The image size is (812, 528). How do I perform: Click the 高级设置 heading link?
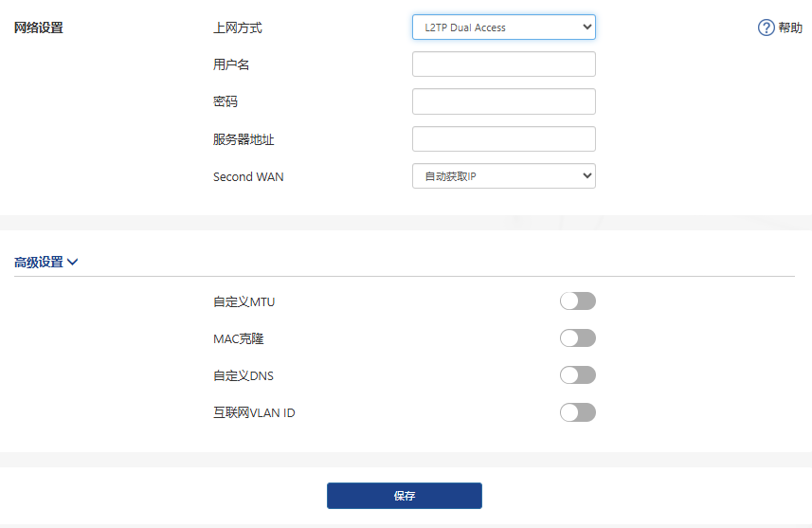[x=39, y=263]
